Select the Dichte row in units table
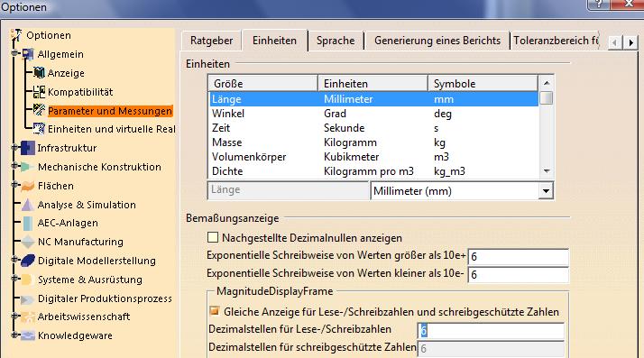The width and height of the screenshot is (644, 358). coord(373,171)
